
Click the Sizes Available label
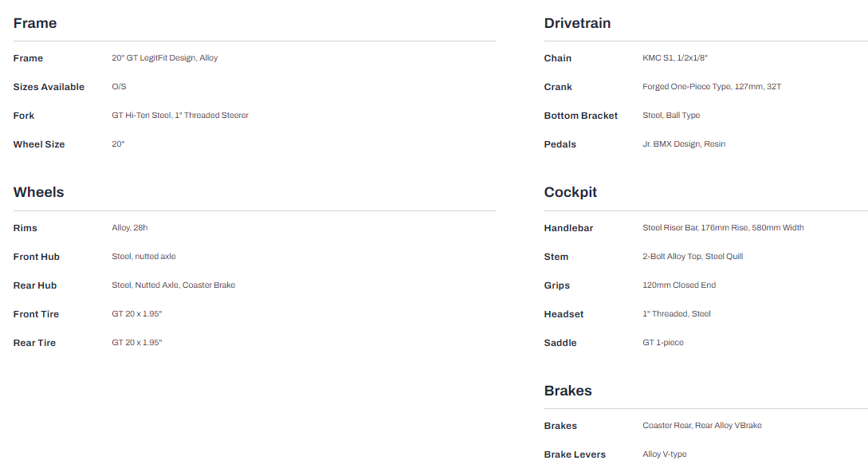[x=49, y=87]
